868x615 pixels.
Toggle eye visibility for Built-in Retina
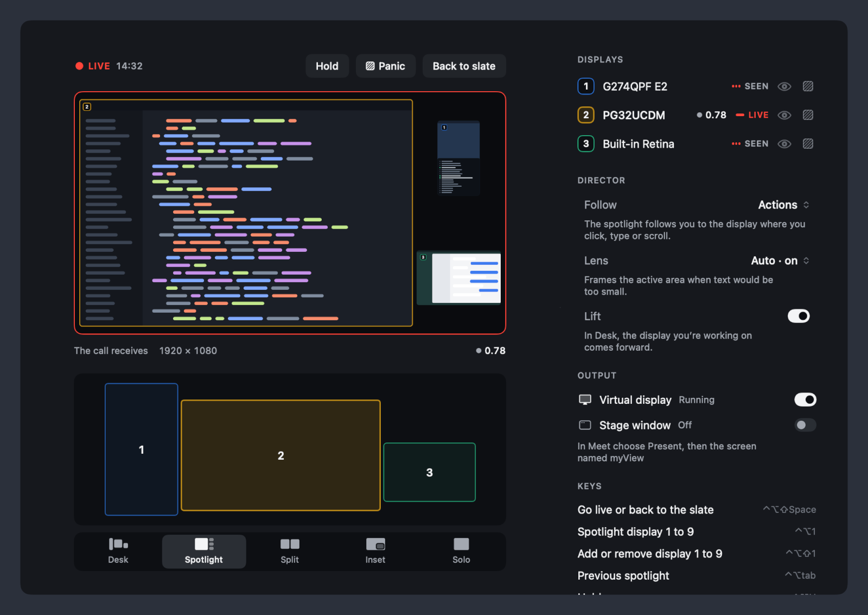point(784,144)
